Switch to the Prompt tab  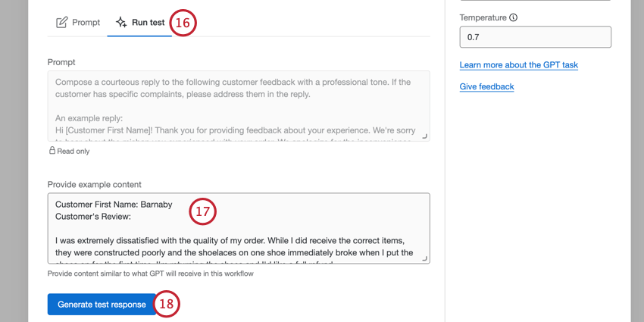tap(78, 23)
